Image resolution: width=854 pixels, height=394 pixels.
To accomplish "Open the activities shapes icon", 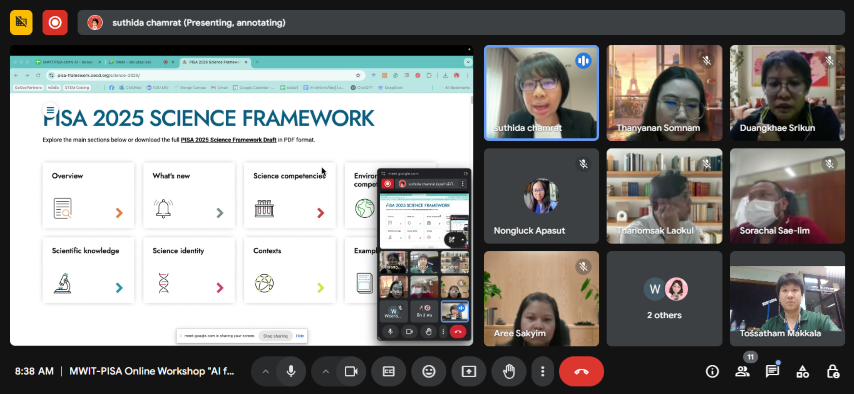I will (802, 372).
